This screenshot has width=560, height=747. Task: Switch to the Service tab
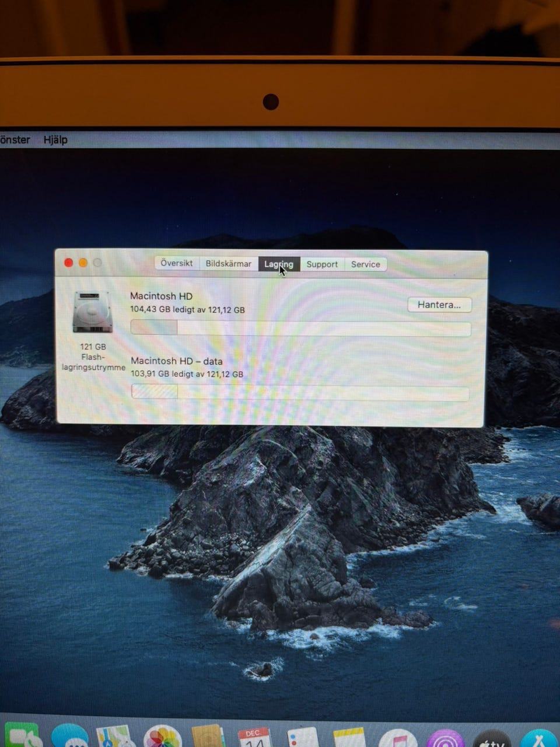[x=366, y=264]
